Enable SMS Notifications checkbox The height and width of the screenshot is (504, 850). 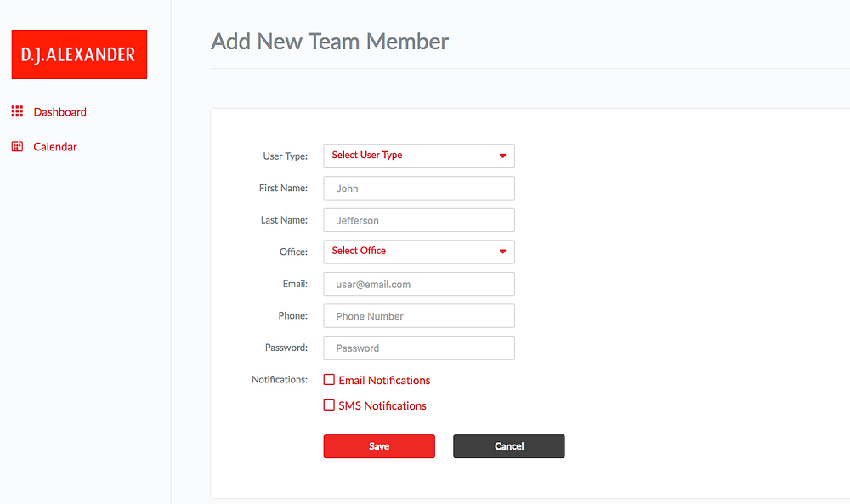(x=329, y=405)
